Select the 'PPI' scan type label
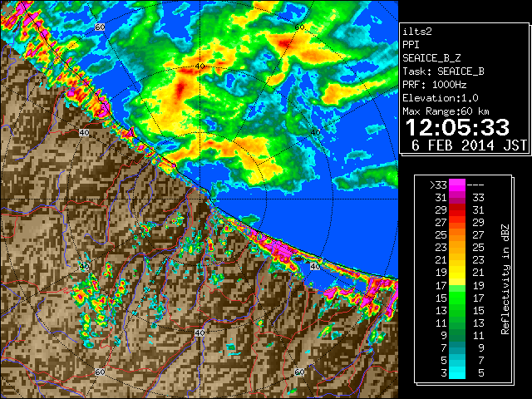 [411, 45]
